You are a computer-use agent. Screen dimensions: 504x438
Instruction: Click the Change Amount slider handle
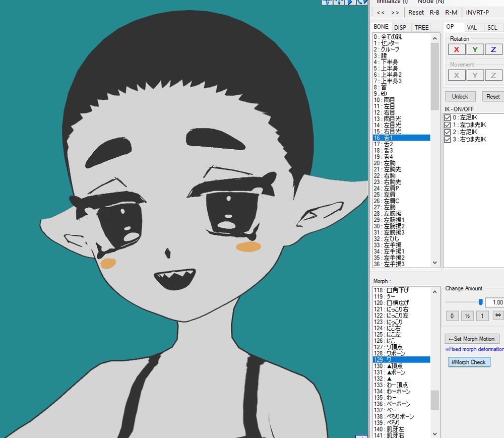click(x=480, y=302)
